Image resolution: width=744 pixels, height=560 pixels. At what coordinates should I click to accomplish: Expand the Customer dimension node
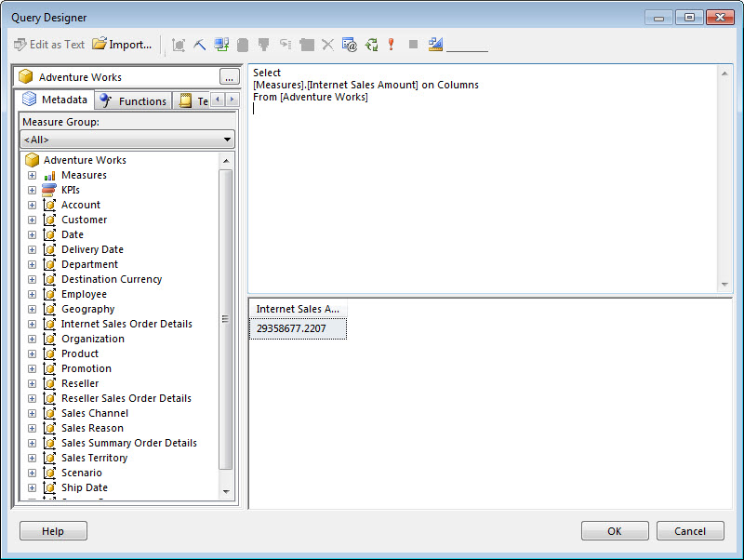click(33, 220)
